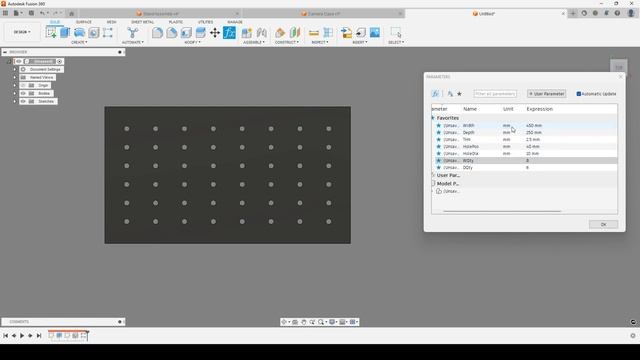Unfavorite the Depth parameter star
This screenshot has height=360, width=640.
(439, 132)
